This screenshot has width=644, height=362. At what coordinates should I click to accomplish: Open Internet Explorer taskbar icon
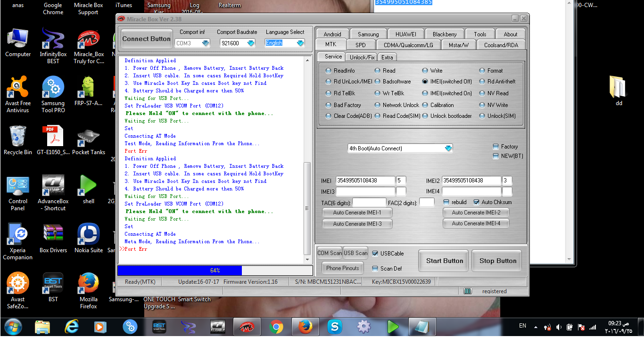tap(72, 326)
